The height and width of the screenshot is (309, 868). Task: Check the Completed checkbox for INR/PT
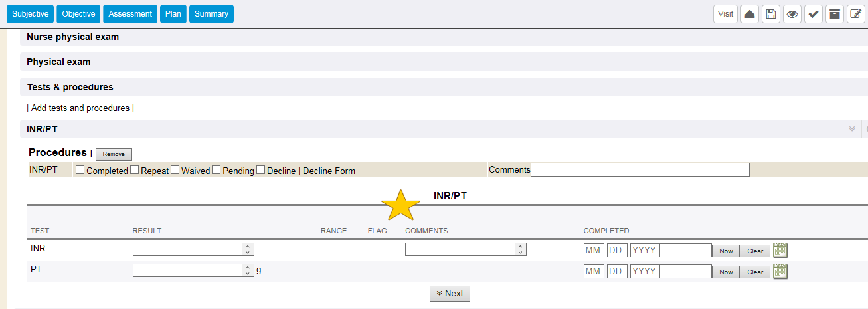point(80,170)
